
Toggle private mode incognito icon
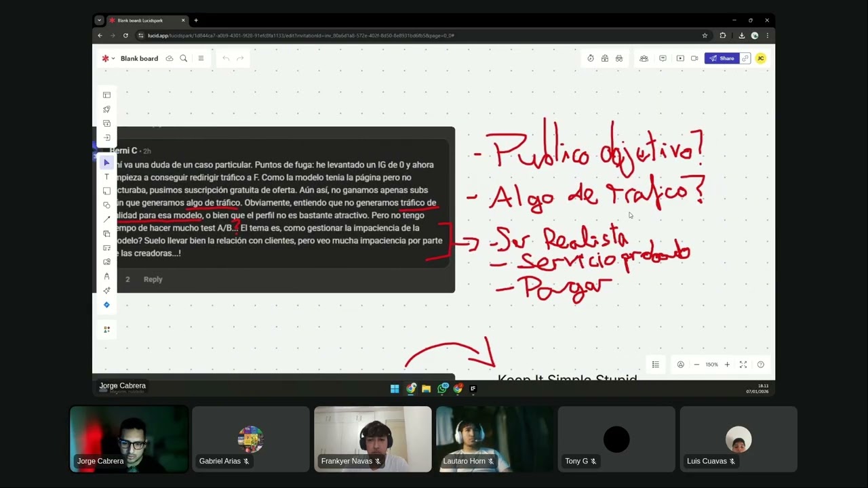click(619, 58)
